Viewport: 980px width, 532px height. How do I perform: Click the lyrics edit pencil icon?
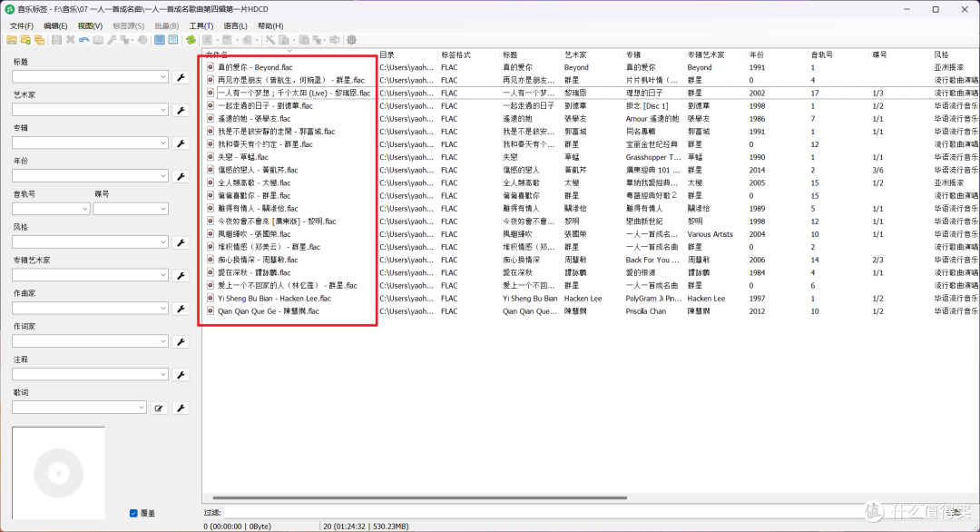click(x=160, y=408)
